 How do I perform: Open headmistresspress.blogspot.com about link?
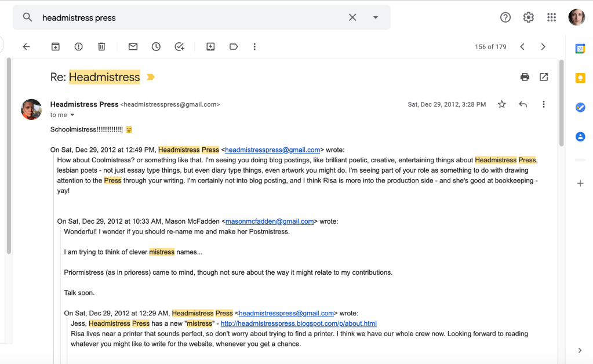click(x=299, y=323)
